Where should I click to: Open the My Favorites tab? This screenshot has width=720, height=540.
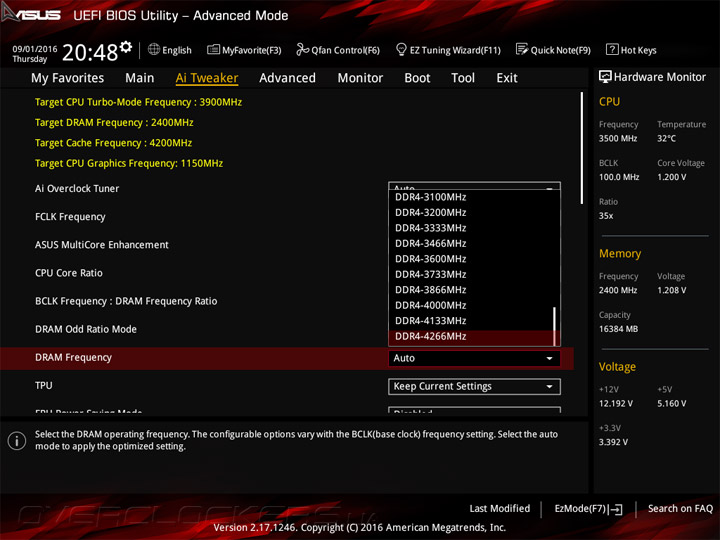tap(68, 78)
